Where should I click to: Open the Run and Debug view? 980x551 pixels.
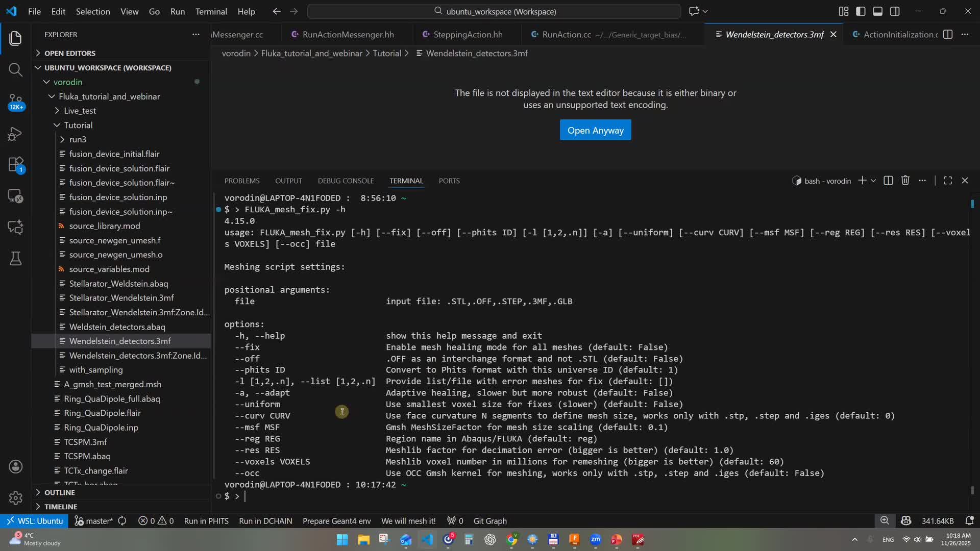point(15,134)
